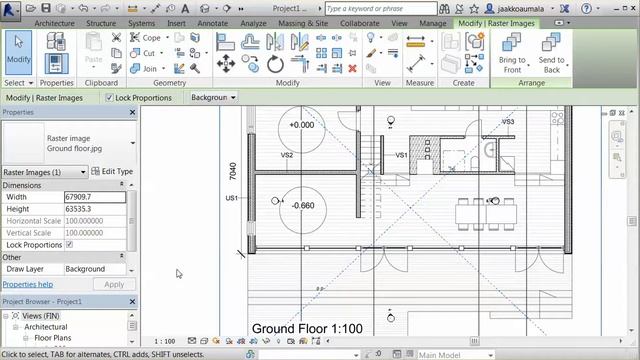Open the Annotate ribbon tab
The image size is (640, 360).
tap(213, 23)
